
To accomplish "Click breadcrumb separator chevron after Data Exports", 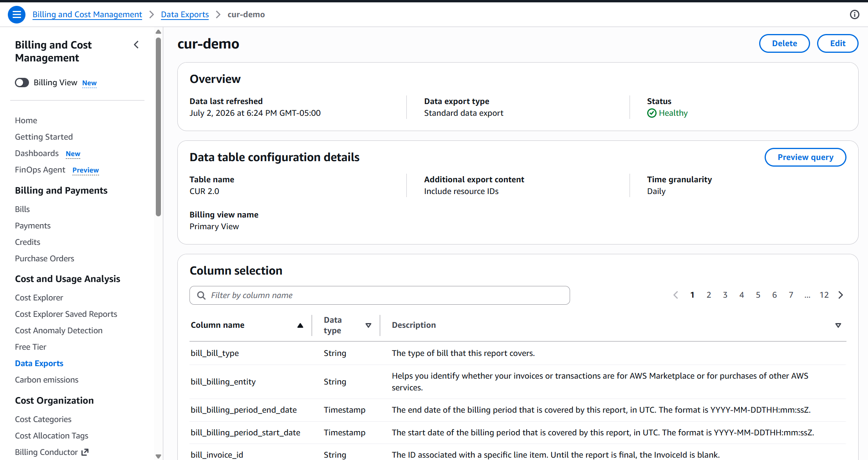I will 218,14.
